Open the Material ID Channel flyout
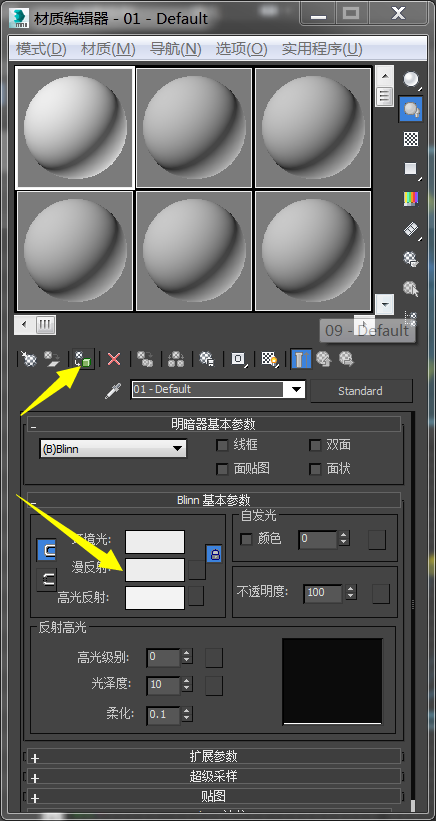The image size is (436, 821). point(239,359)
